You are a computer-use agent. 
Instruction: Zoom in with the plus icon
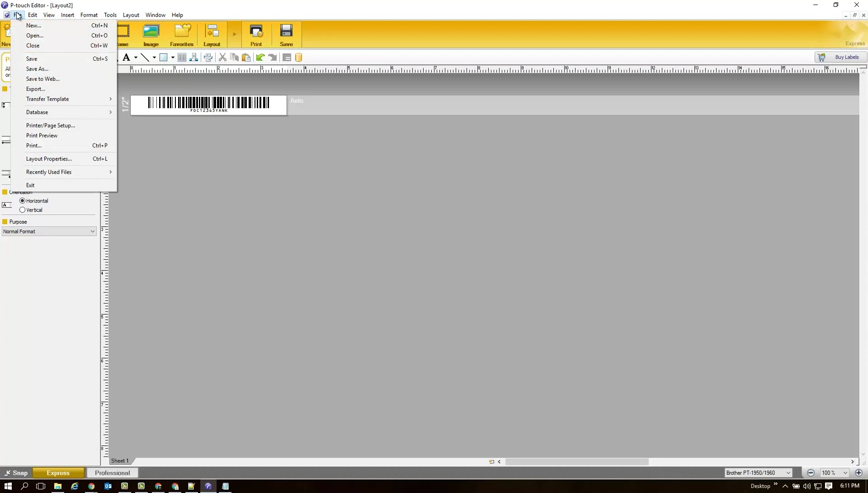(859, 473)
